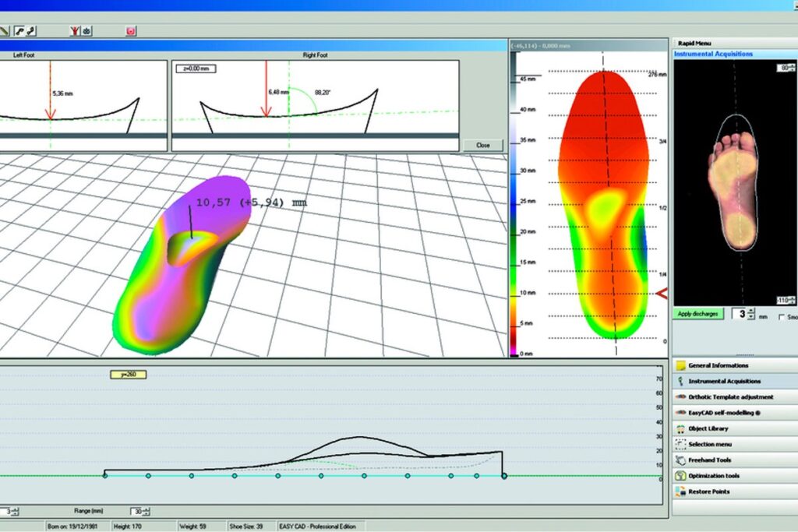
Task: Click the dark icon beside the red figure
Action: point(87,31)
